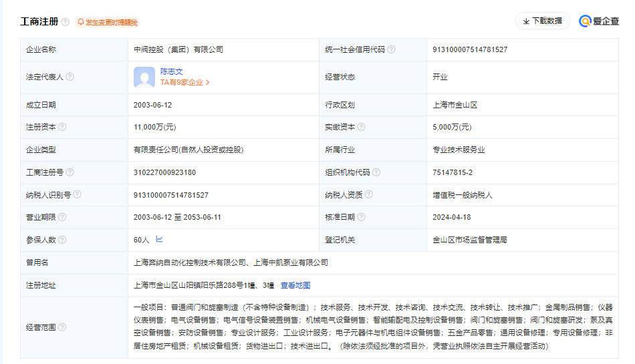Click help icon beside 经营范围
Screen dimensions: 635x364
tap(62, 327)
